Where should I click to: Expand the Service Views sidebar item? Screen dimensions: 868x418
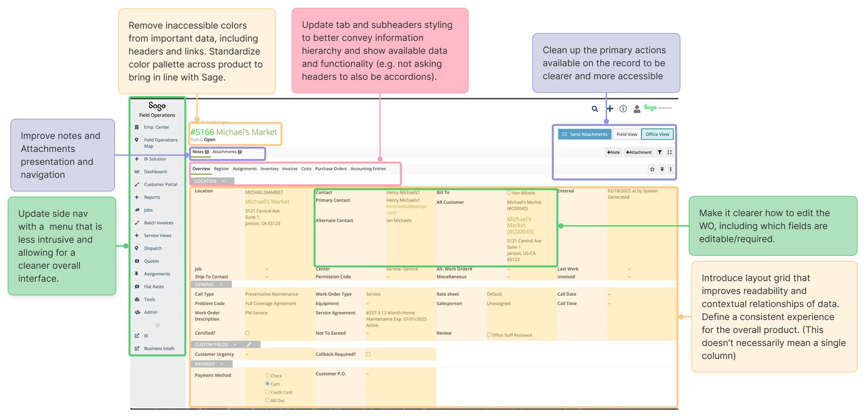point(153,235)
